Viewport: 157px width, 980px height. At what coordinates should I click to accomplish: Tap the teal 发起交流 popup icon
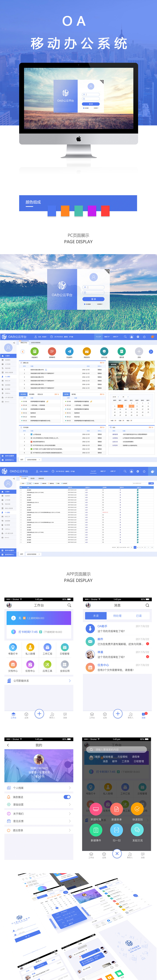[137, 830]
